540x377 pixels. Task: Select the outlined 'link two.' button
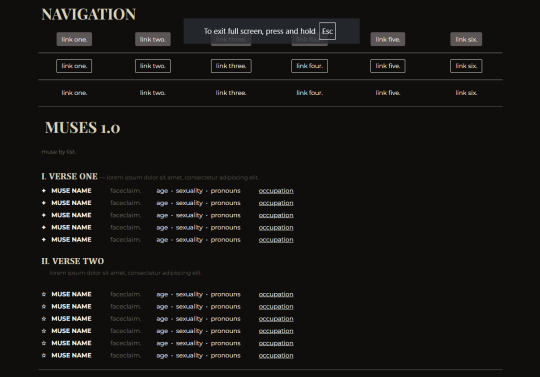[x=153, y=66]
